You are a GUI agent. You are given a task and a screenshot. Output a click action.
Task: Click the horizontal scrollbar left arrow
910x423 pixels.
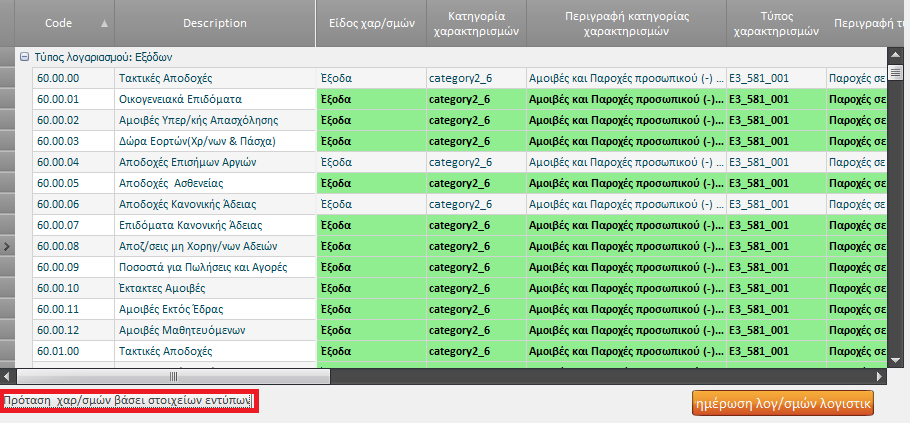[x=9, y=377]
